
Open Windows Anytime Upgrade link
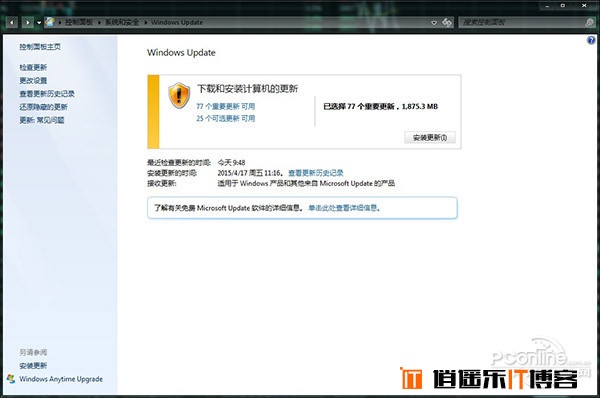[61, 379]
